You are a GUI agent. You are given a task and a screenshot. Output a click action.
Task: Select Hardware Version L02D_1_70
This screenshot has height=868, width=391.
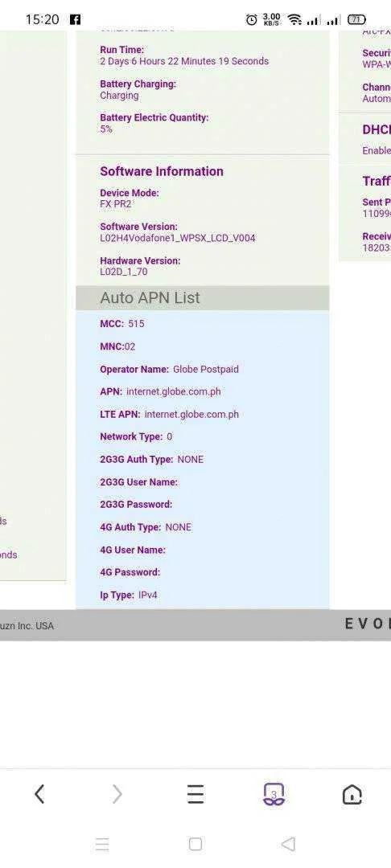click(124, 272)
